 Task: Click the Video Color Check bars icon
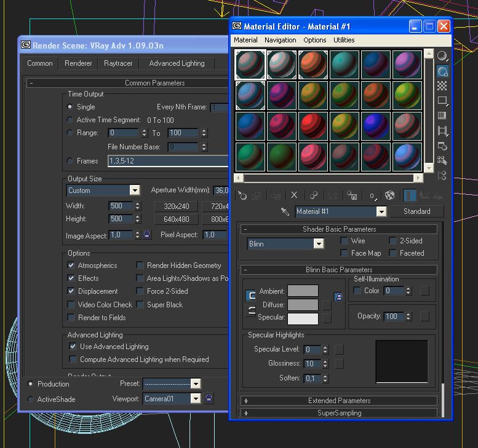pos(442,116)
